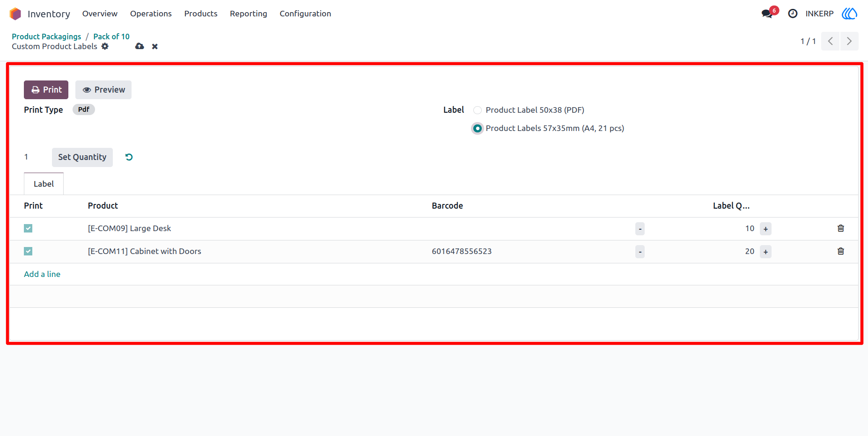Uncheck Print for Cabinet with Doors
The width and height of the screenshot is (868, 436).
pos(28,251)
